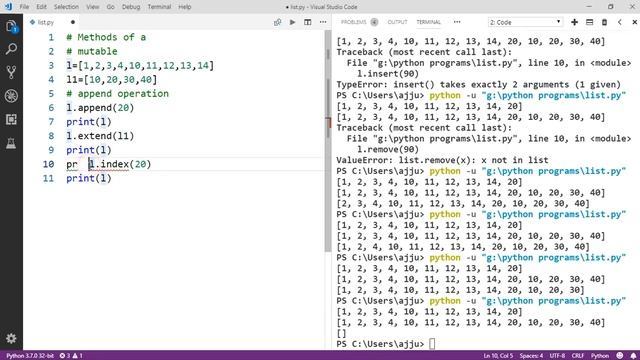The image size is (640, 360).
Task: Click comment '# mutable' on line 2
Action: [x=91, y=51]
